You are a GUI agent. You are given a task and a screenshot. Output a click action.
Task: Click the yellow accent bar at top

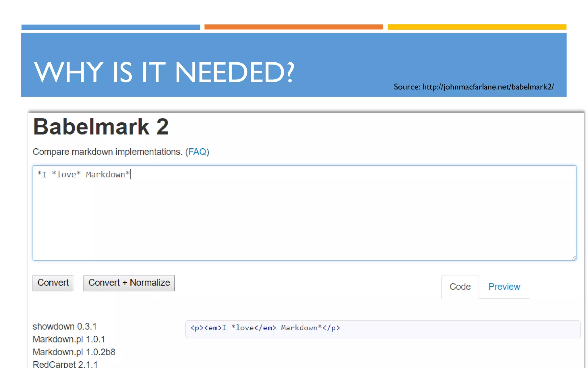pos(477,27)
